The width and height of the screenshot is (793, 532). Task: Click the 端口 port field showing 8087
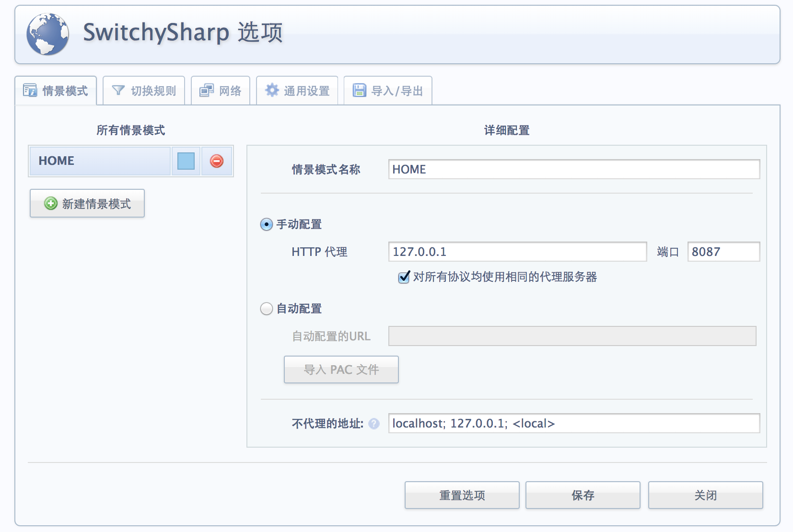723,252
